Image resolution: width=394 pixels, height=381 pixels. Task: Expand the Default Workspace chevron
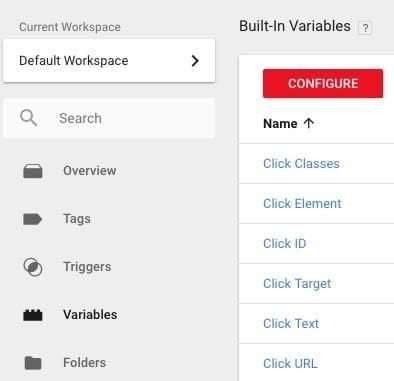click(x=195, y=61)
